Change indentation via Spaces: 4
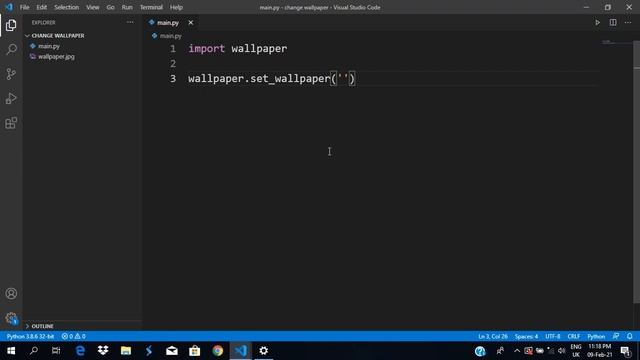Screen dimensions: 640x360 point(526,336)
